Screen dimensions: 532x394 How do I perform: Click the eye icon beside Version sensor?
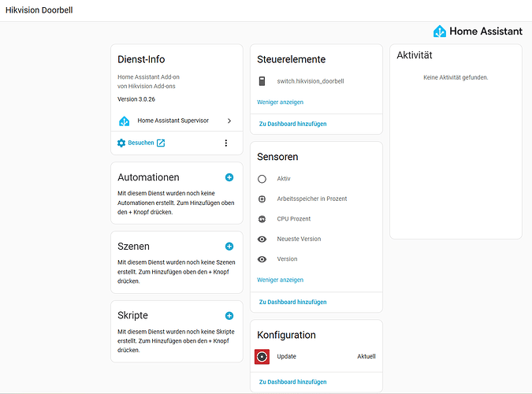coord(262,259)
